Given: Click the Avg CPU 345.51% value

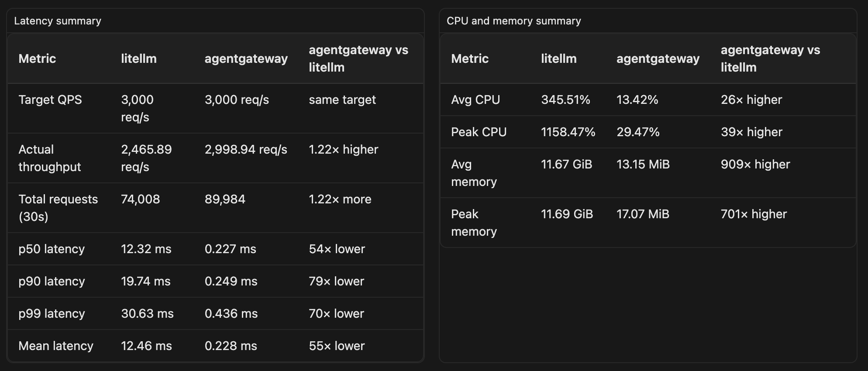Looking at the screenshot, I should pos(565,100).
